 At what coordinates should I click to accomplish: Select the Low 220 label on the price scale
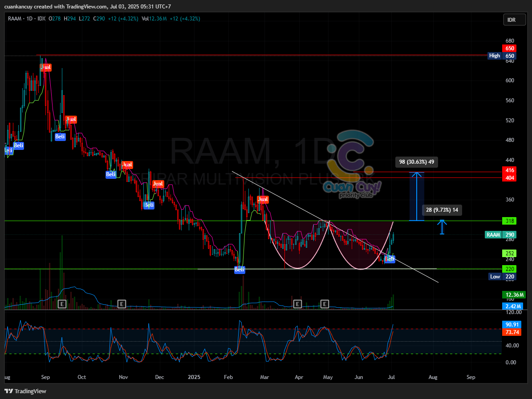[502, 276]
